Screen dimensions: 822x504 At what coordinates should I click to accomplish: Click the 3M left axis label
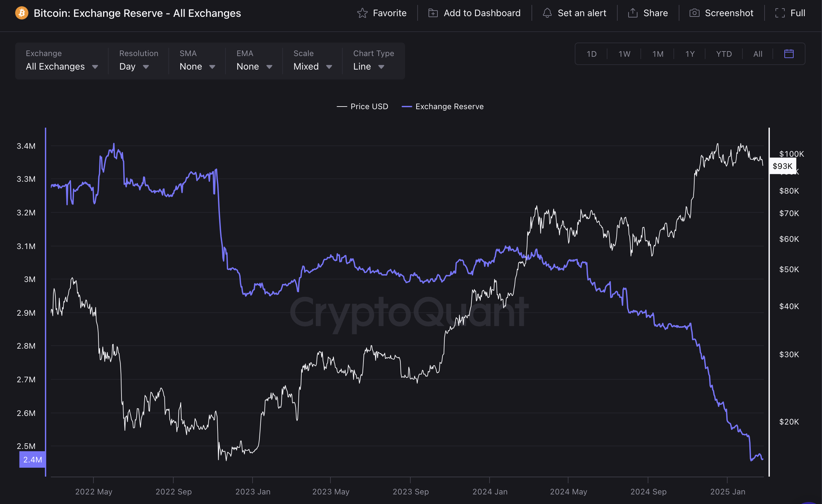30,279
